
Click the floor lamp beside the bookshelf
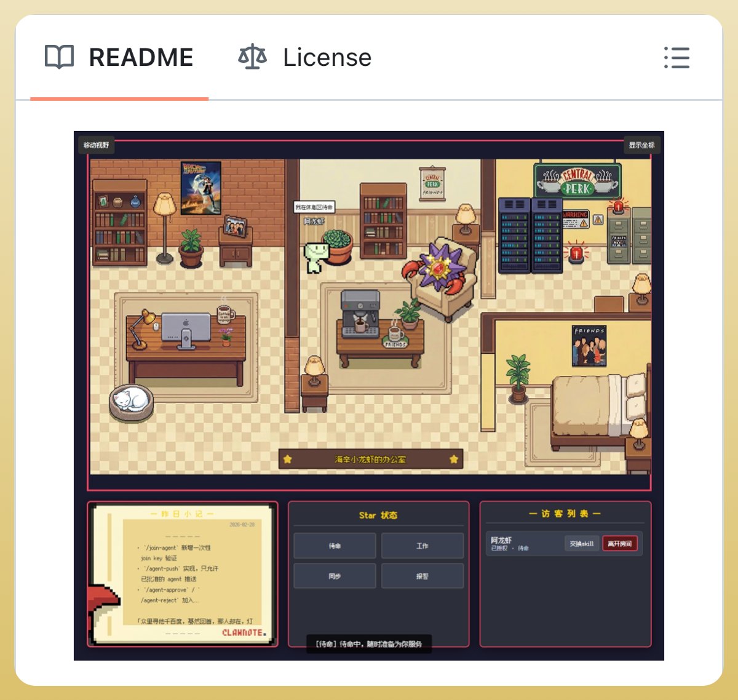pos(164,228)
